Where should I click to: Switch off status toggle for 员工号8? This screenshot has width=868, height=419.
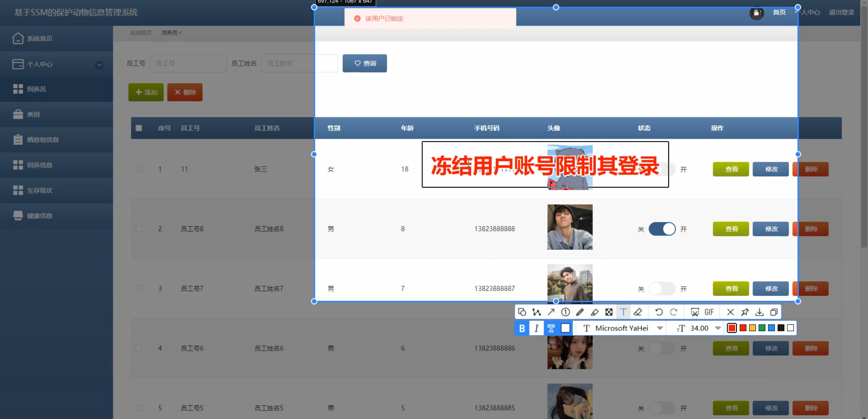click(662, 229)
